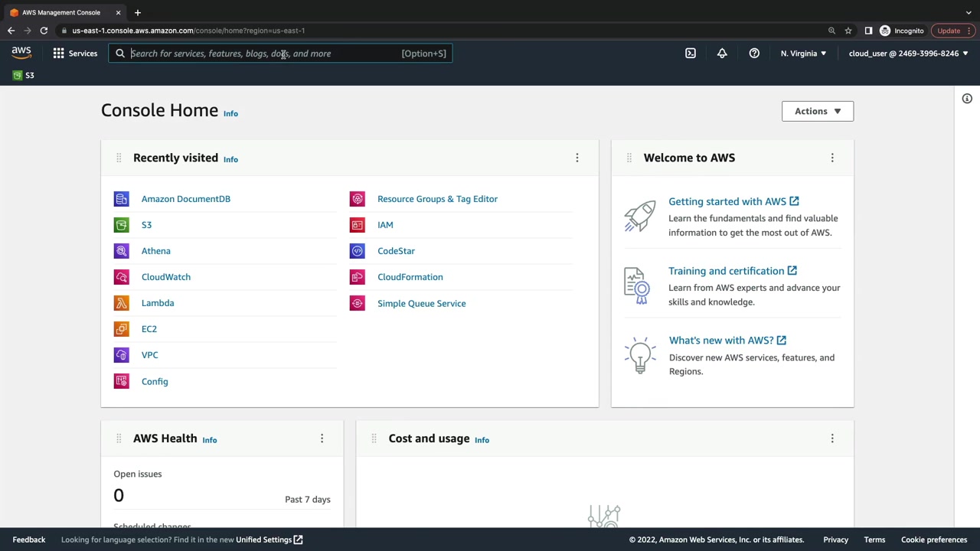The width and height of the screenshot is (980, 551).
Task: Open the Amazon DocumentDB link
Action: (x=186, y=199)
